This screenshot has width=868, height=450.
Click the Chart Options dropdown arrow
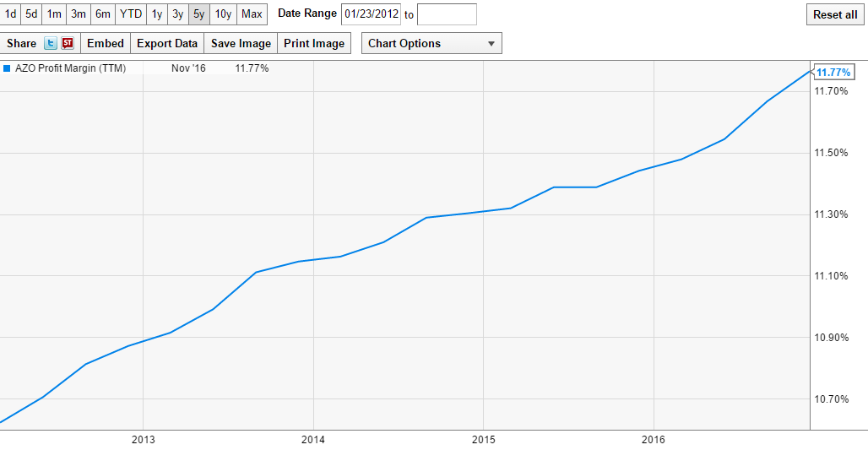pyautogui.click(x=491, y=44)
